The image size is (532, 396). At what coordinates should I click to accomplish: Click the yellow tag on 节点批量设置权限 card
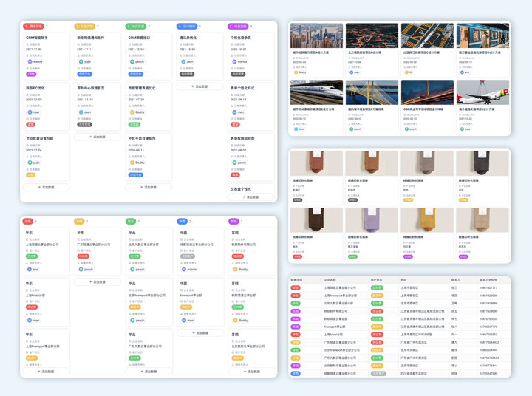(x=31, y=175)
